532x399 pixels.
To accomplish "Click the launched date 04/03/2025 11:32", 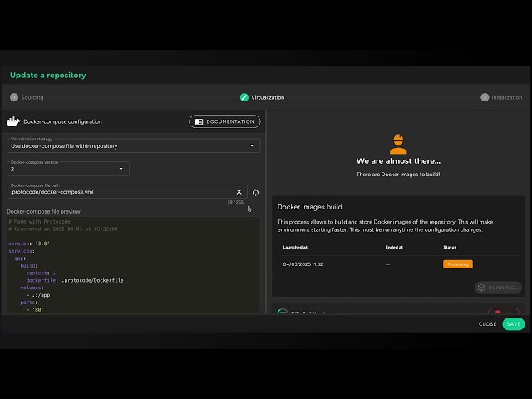I will pyautogui.click(x=303, y=264).
